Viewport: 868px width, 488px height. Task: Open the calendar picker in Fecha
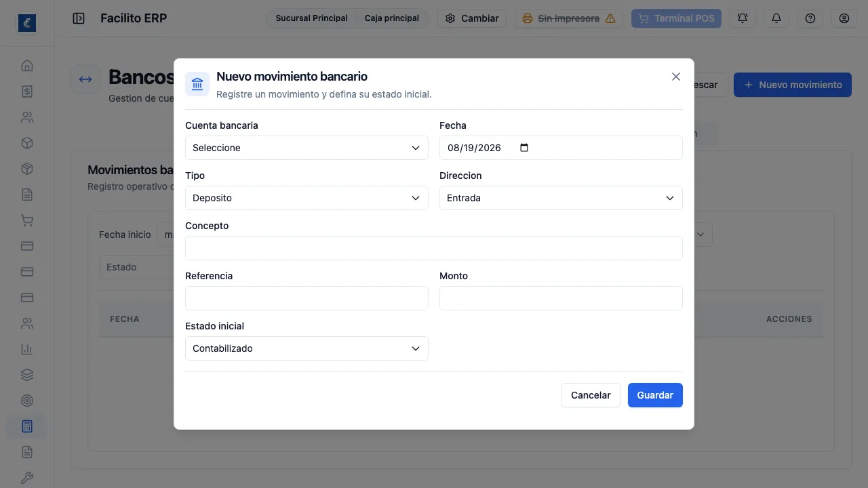pyautogui.click(x=524, y=148)
